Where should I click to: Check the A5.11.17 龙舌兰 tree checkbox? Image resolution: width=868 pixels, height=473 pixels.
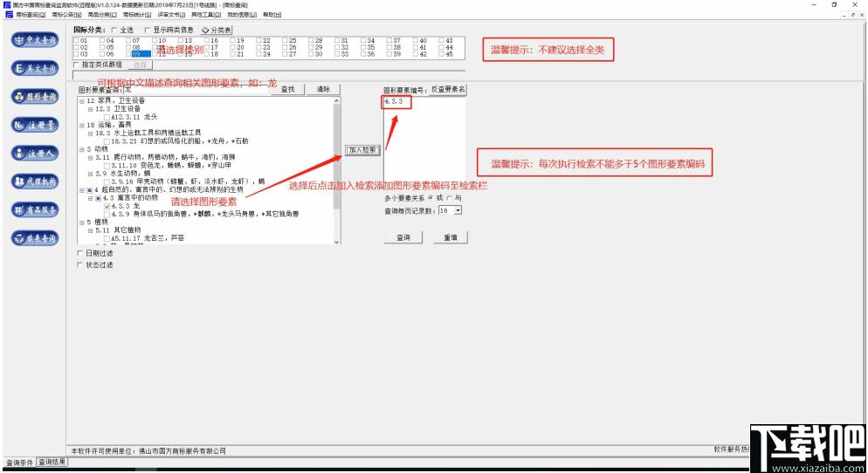click(107, 238)
